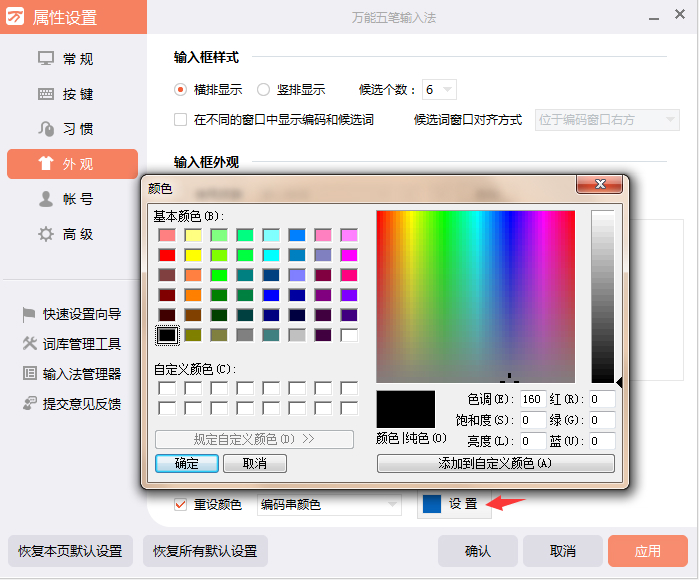Viewport: 699px width, 580px height.
Task: Toggle 在不同的窗口中显示编码和候选词 checkbox
Action: coord(180,119)
